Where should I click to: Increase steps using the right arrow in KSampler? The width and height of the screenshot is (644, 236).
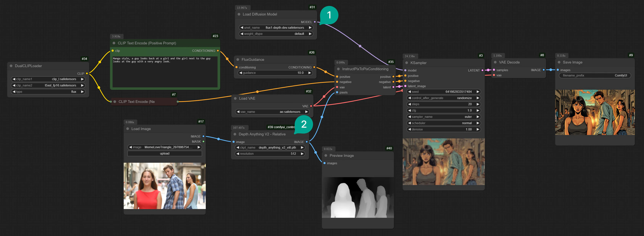tap(478, 104)
